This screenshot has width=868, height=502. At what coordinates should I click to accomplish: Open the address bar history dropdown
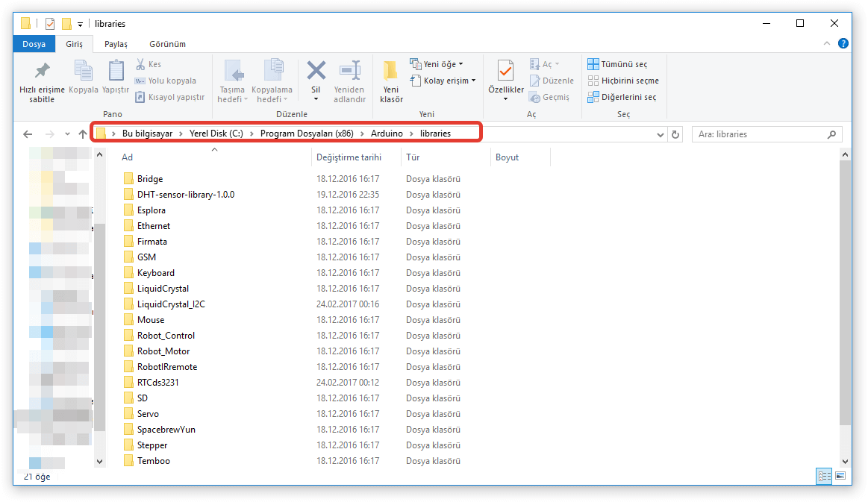660,134
